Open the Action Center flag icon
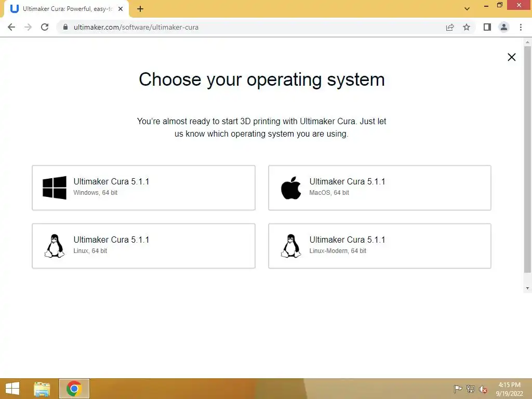 pos(458,389)
